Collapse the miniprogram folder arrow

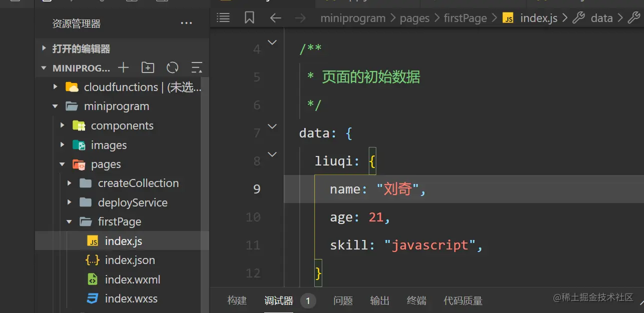56,106
